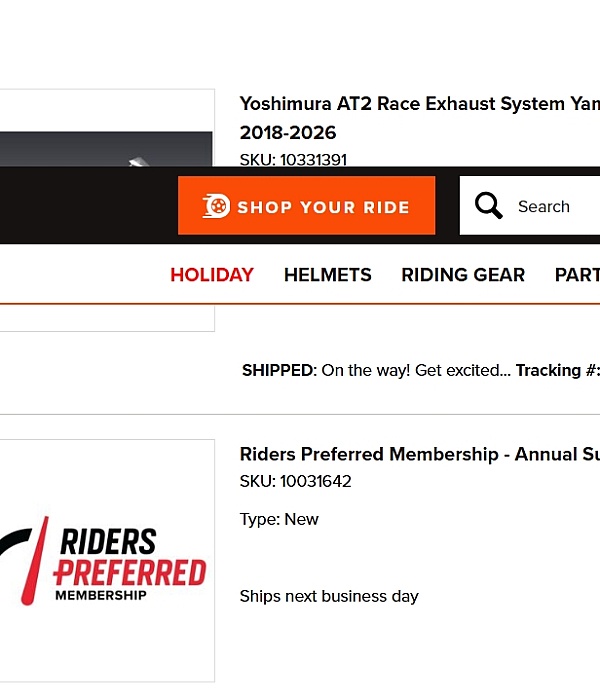Click the red speedometer needle in membership logo

coord(36,561)
